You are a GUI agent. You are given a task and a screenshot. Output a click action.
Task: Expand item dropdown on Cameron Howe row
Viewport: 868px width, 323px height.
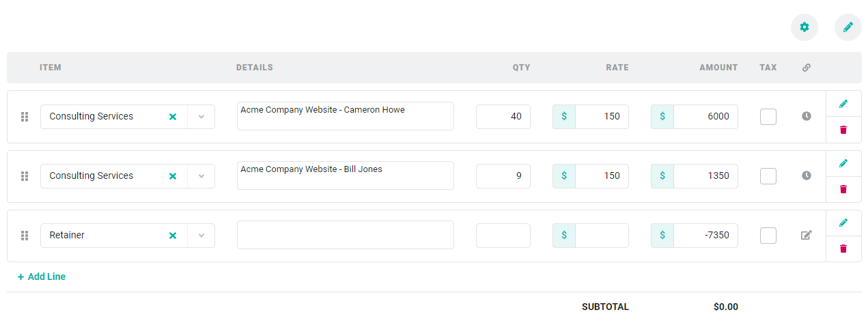[x=201, y=117]
